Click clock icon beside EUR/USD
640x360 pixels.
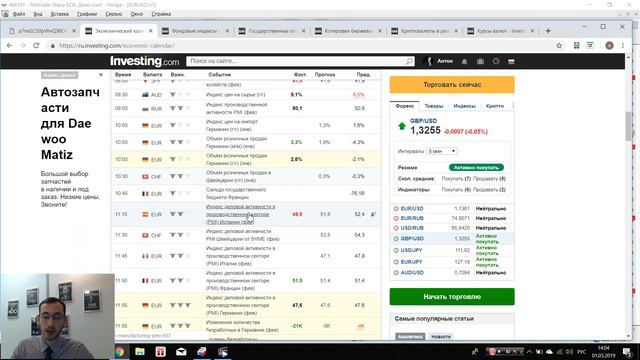point(396,209)
